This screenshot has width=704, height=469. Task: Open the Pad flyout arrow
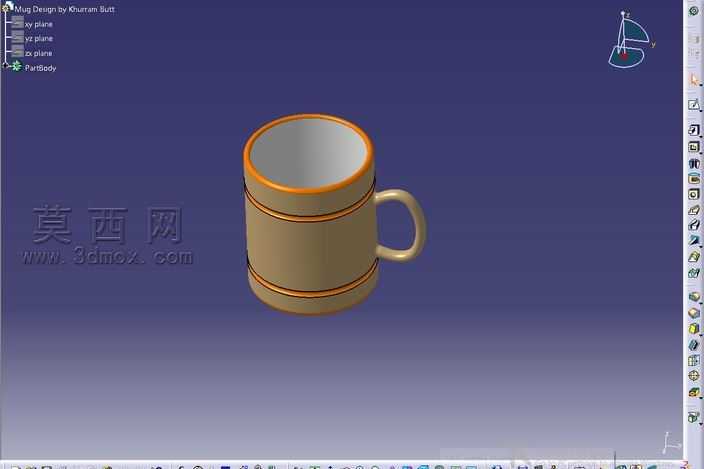700,135
